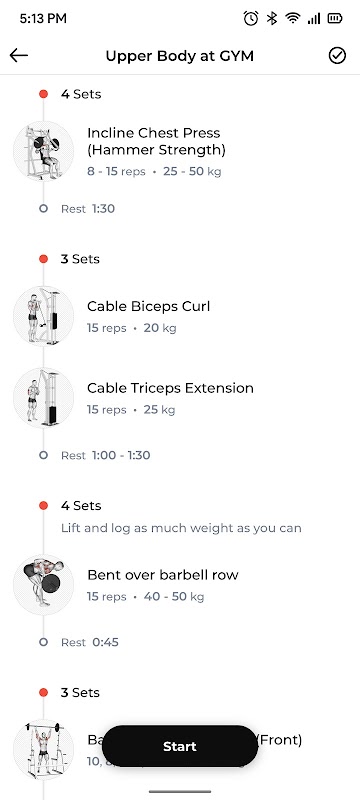Tap the first 4 Sets red marker
360x800 pixels.
pyautogui.click(x=43, y=94)
